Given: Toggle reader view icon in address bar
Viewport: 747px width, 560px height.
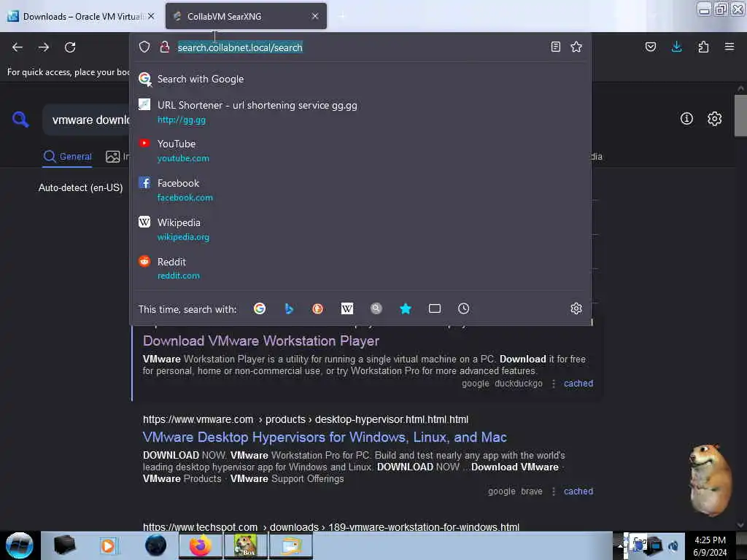Looking at the screenshot, I should click(555, 47).
